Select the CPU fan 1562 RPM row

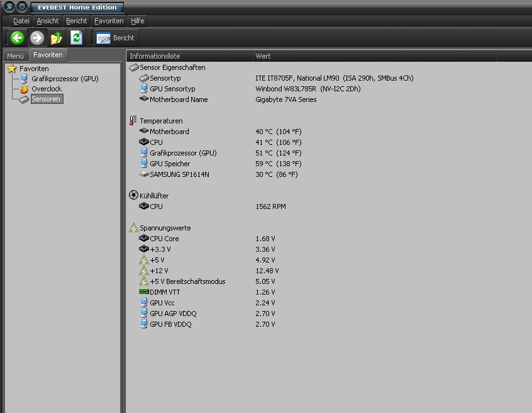point(213,206)
